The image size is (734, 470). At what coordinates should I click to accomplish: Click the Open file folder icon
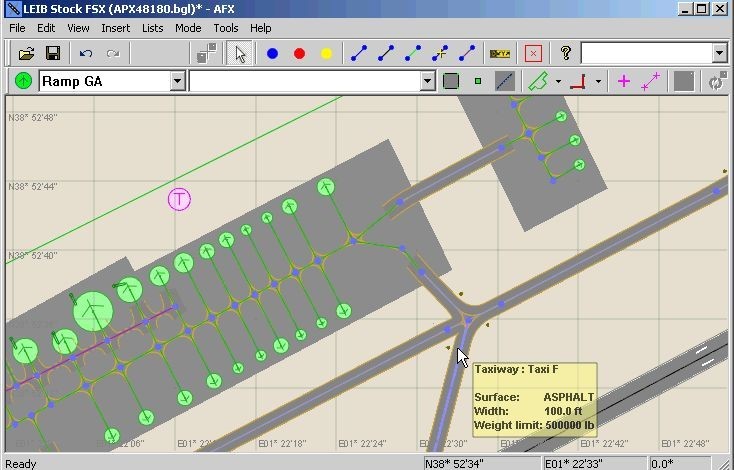tap(27, 53)
